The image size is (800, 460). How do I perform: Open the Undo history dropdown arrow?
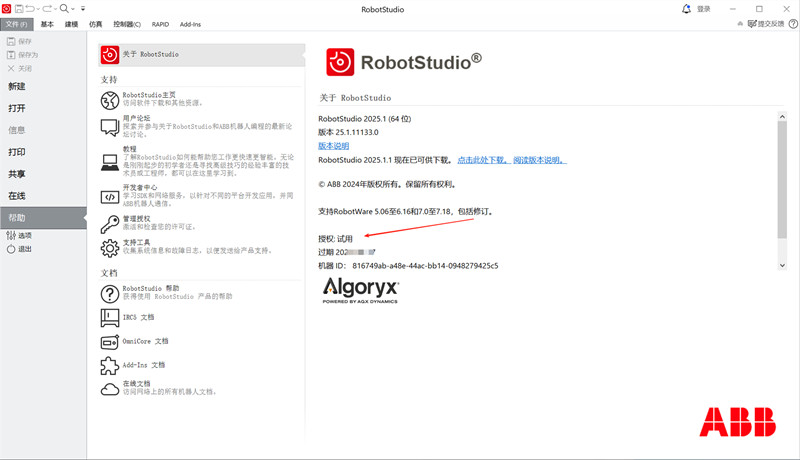(38, 9)
